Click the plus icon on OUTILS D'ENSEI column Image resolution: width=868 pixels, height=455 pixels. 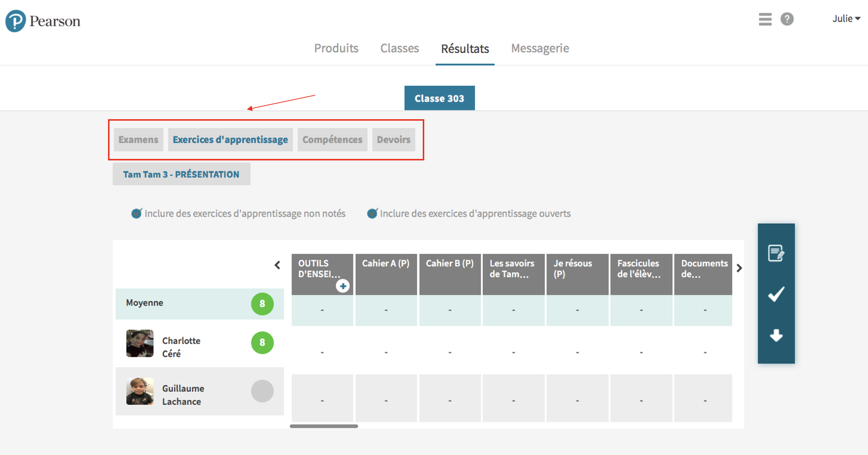point(342,286)
